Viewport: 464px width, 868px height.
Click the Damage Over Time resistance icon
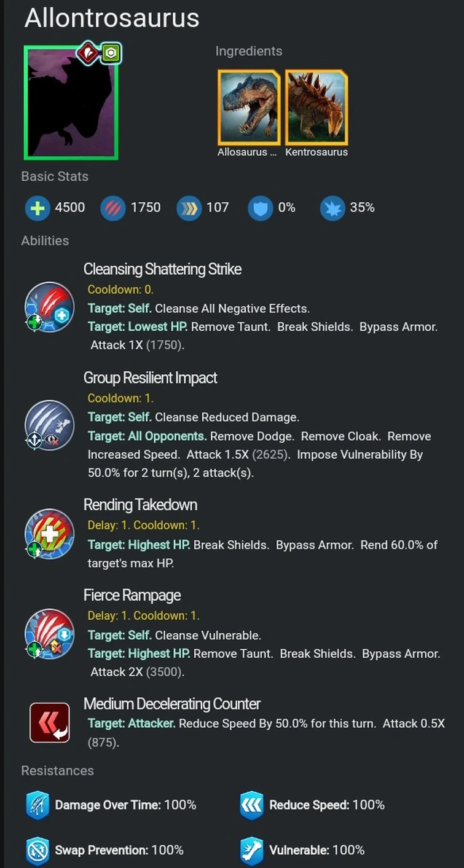[37, 805]
